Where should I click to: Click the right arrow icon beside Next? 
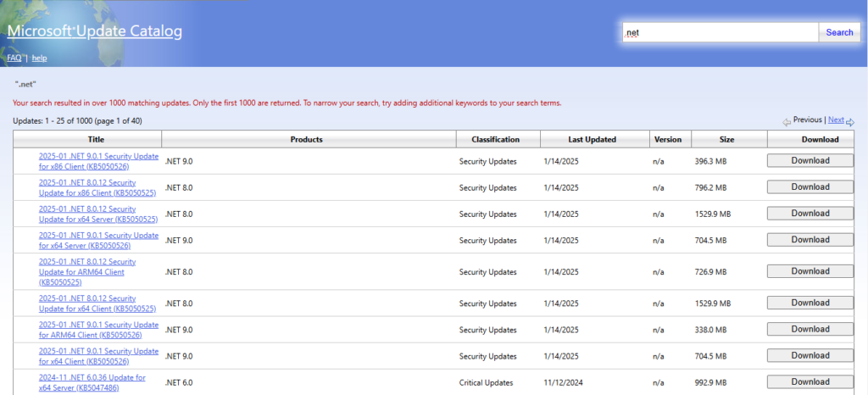(x=850, y=122)
